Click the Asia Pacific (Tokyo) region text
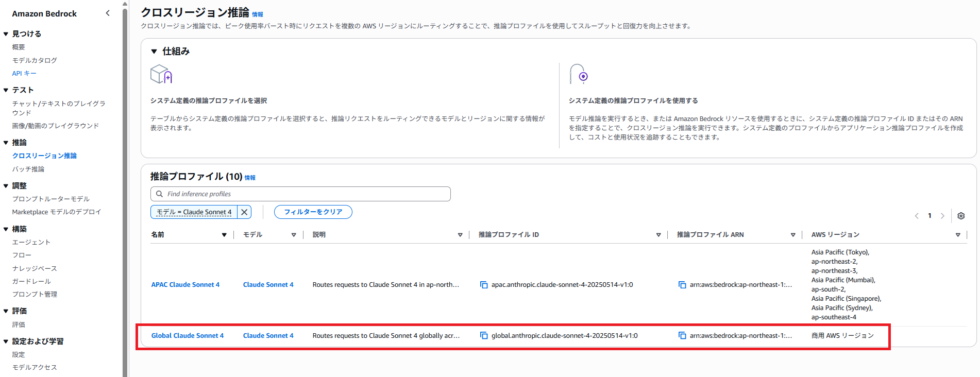980x377 pixels. tap(840, 252)
